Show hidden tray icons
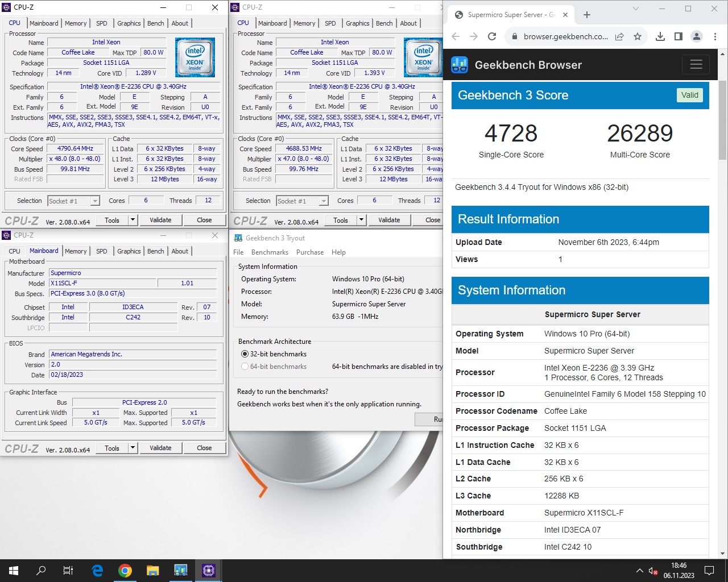This screenshot has width=728, height=582. [x=639, y=571]
